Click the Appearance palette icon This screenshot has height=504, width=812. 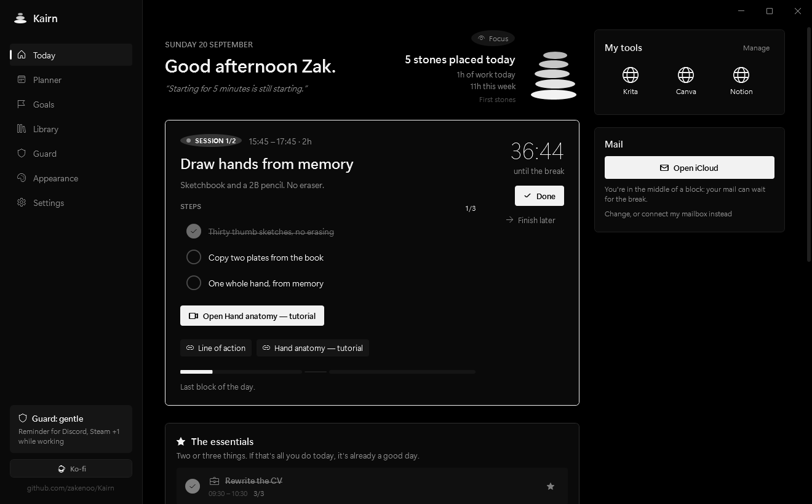point(22,178)
